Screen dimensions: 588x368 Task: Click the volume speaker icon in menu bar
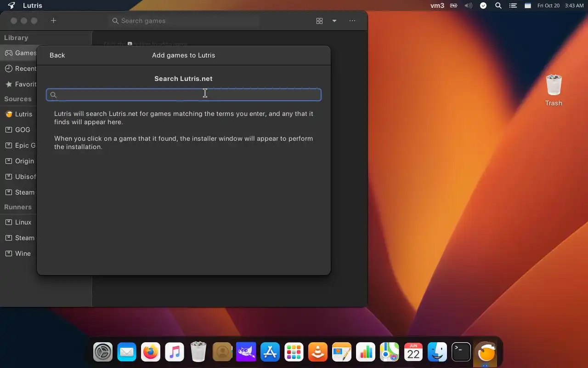(468, 6)
